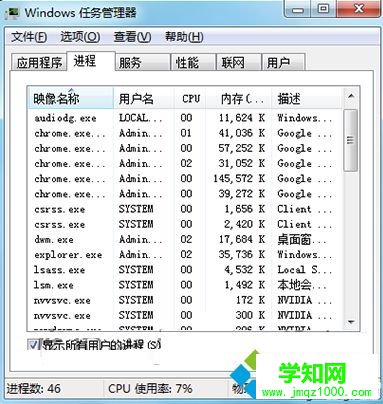This screenshot has width=383, height=404.
Task: Click the vertical scrollbar thumb
Action: 351,140
